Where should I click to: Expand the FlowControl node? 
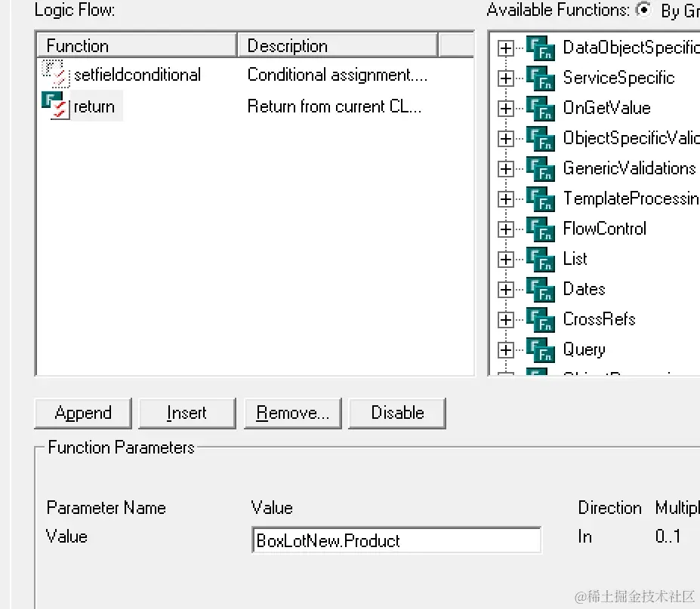tap(505, 229)
